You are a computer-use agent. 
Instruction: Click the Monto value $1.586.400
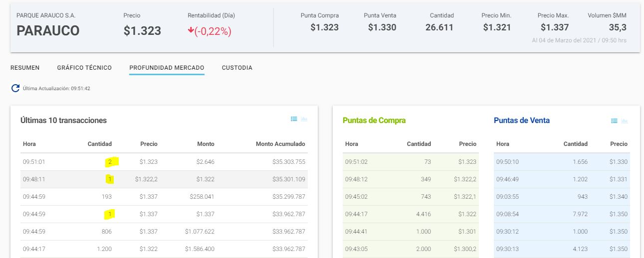(x=200, y=249)
